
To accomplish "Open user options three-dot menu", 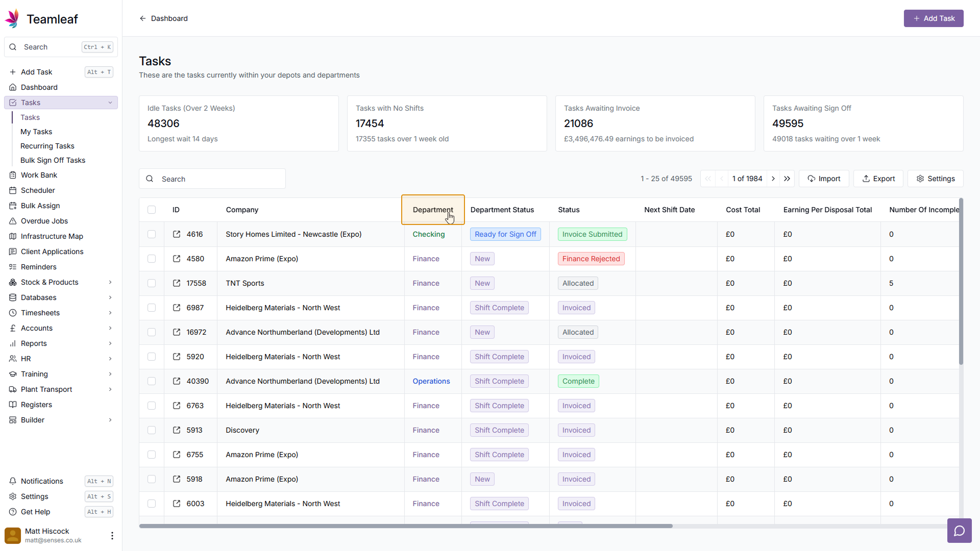I will 112,535.
